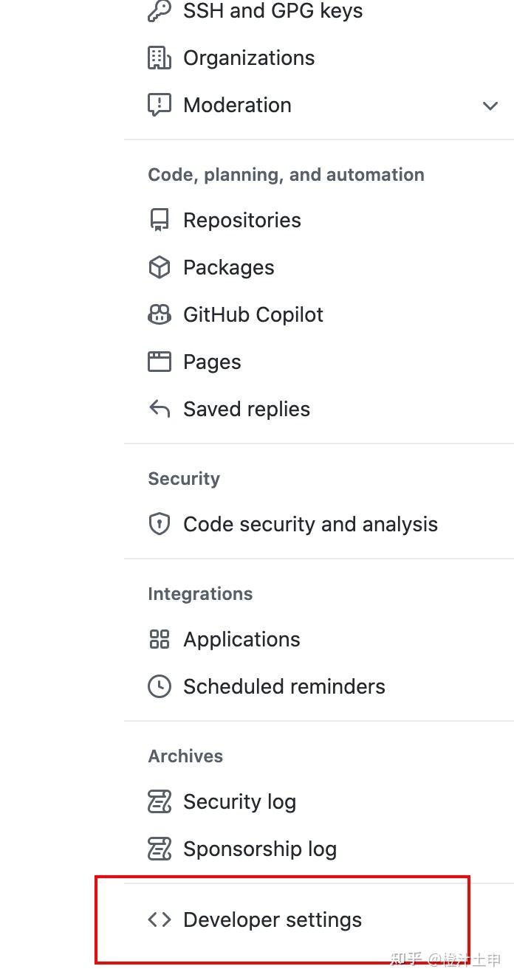The height and width of the screenshot is (980, 514).
Task: Select the Scheduled reminders clock icon
Action: [x=160, y=686]
